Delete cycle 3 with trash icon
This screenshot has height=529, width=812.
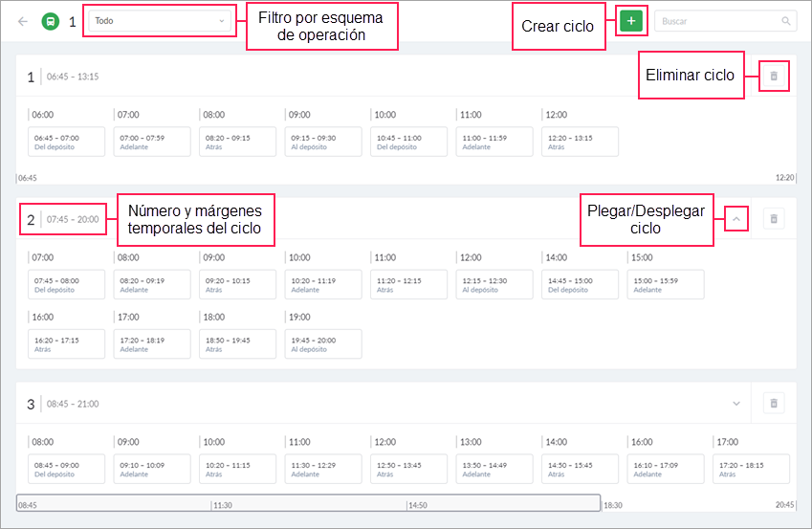pyautogui.click(x=774, y=404)
